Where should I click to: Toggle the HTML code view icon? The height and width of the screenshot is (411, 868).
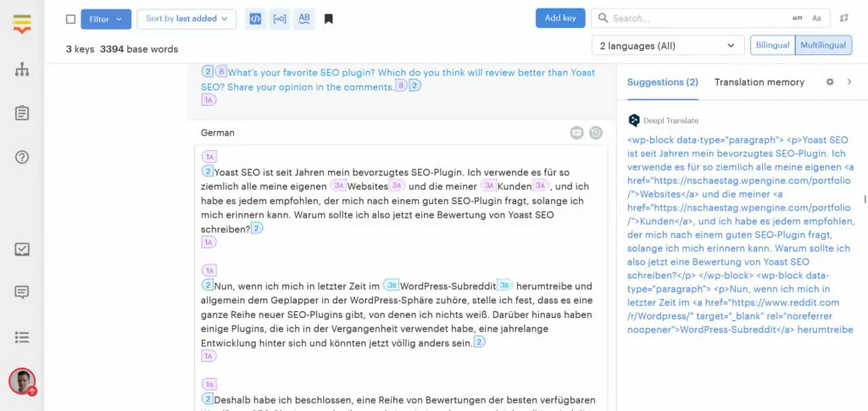(255, 19)
